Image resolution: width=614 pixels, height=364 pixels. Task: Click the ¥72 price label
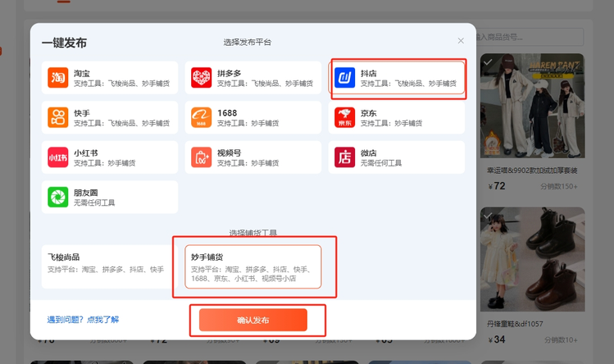pyautogui.click(x=497, y=186)
